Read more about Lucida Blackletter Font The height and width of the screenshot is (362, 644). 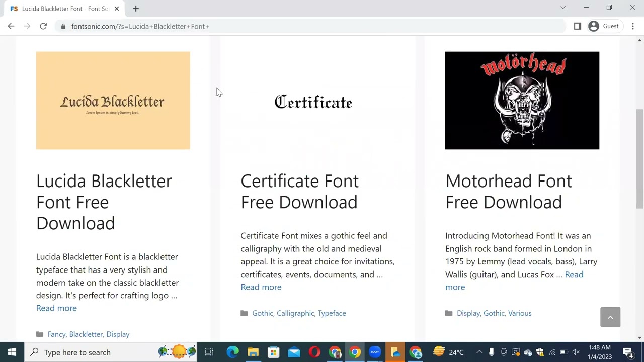(56, 308)
